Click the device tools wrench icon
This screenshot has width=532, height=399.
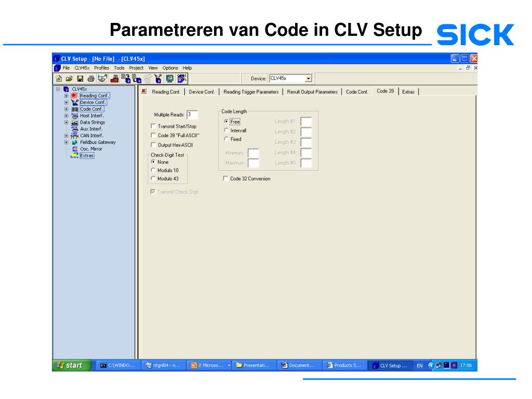point(158,79)
